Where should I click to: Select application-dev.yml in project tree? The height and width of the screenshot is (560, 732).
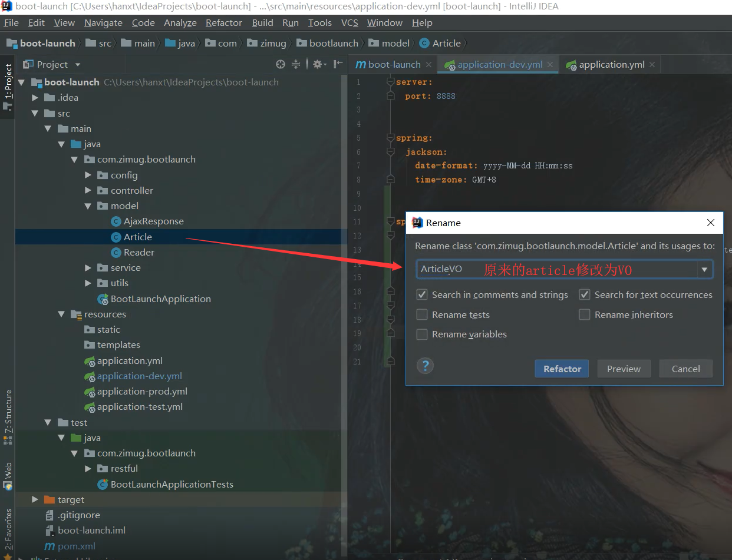[139, 376]
